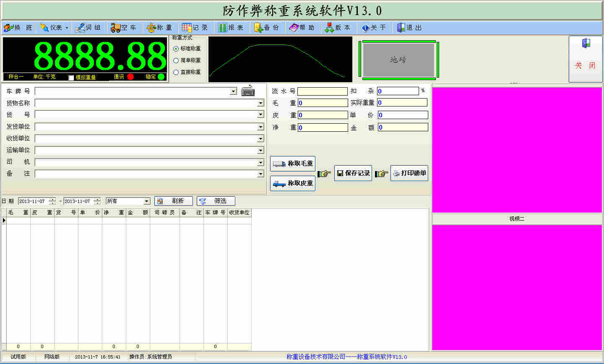This screenshot has width=604, height=364.
Task: Click the 备份 backup toolbar icon
Action: coord(258,28)
